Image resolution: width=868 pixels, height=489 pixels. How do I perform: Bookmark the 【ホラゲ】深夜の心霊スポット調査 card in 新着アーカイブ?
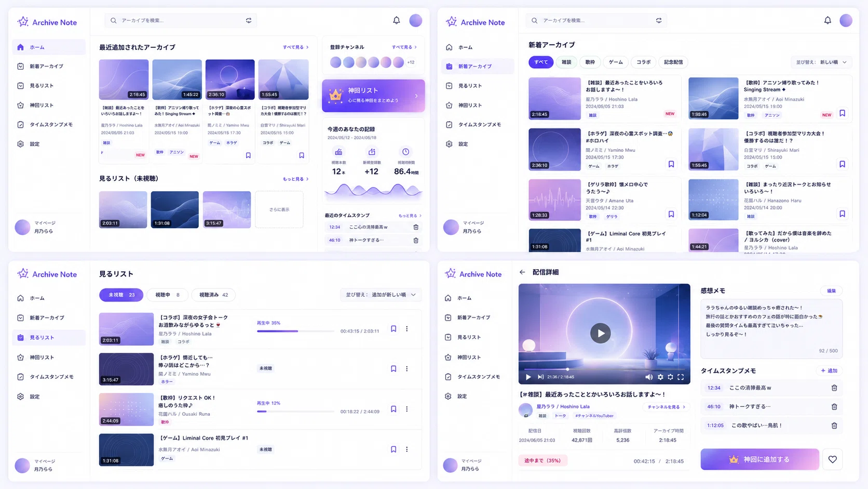(671, 164)
